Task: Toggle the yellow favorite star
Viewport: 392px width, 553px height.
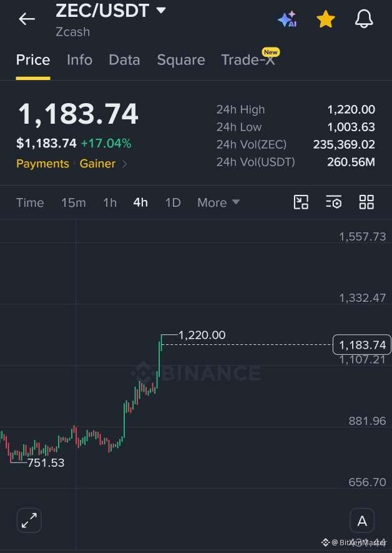Action: pyautogui.click(x=325, y=19)
